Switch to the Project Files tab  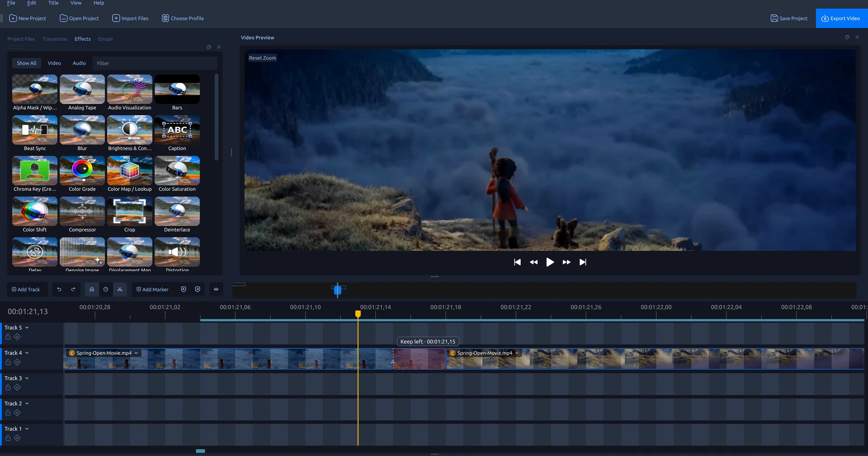(21, 39)
